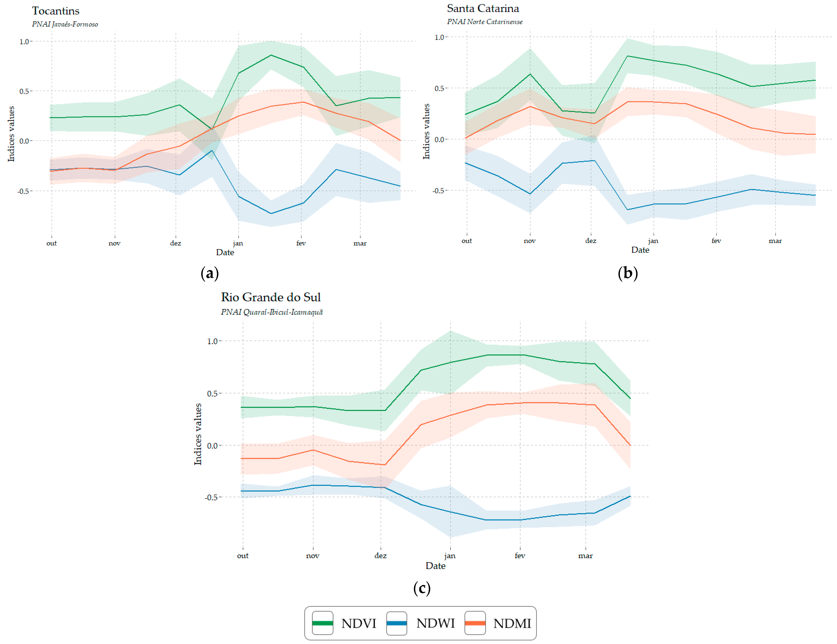Click the mar tick in Santa Catarina chart

point(775,241)
